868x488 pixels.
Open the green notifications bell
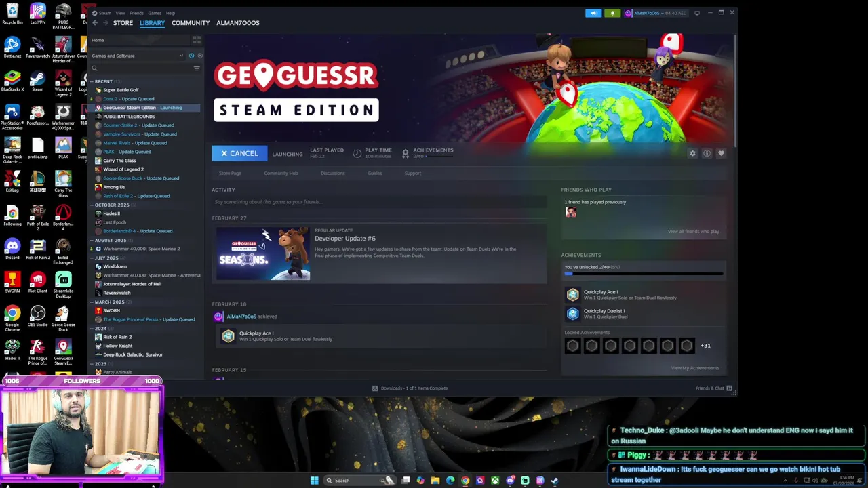[613, 13]
